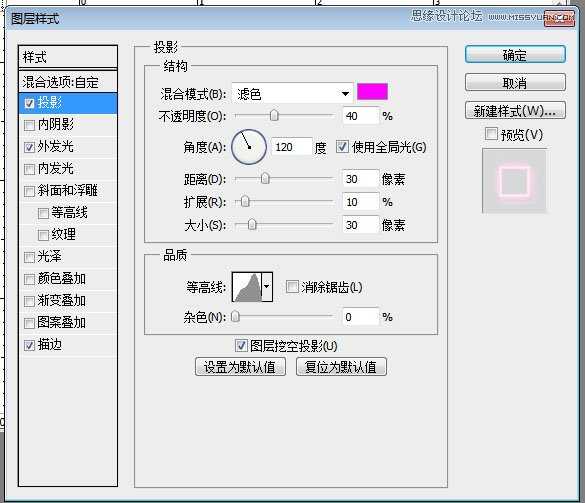585x503 pixels.
Task: Enable 消除锯齿 checkbox
Action: point(292,287)
